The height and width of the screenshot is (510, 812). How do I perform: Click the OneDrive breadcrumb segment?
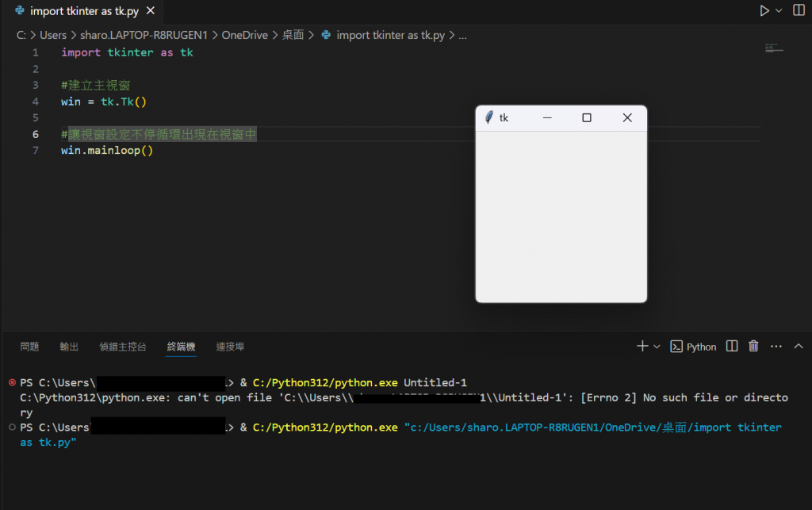click(244, 35)
